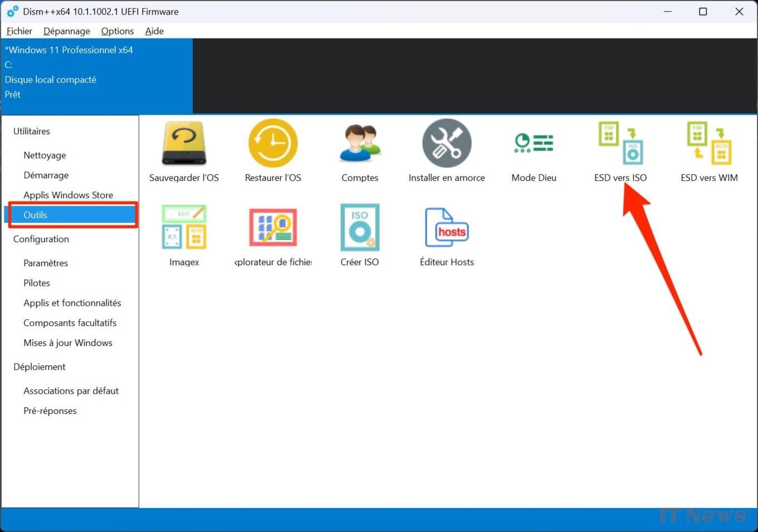Select Mises à jour Windows entry
The width and height of the screenshot is (758, 532).
coord(68,343)
